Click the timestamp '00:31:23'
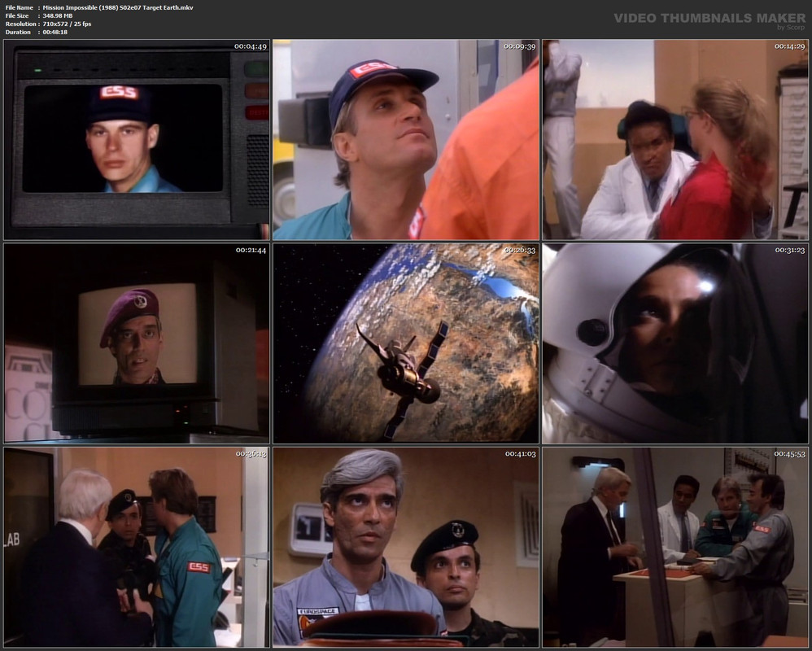The height and width of the screenshot is (651, 812). 790,250
